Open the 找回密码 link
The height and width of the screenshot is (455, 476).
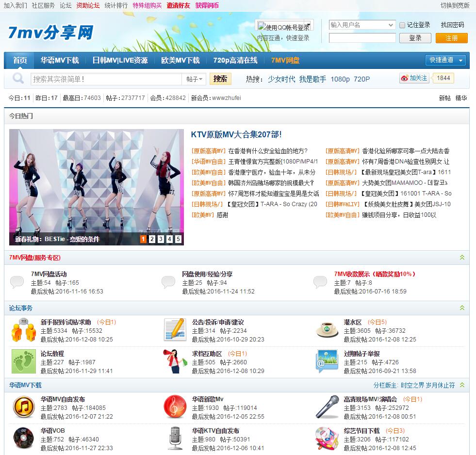452,25
